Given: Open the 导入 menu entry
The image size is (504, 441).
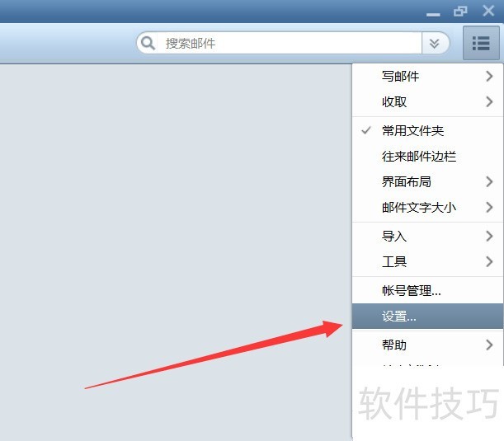Looking at the screenshot, I should tap(394, 236).
